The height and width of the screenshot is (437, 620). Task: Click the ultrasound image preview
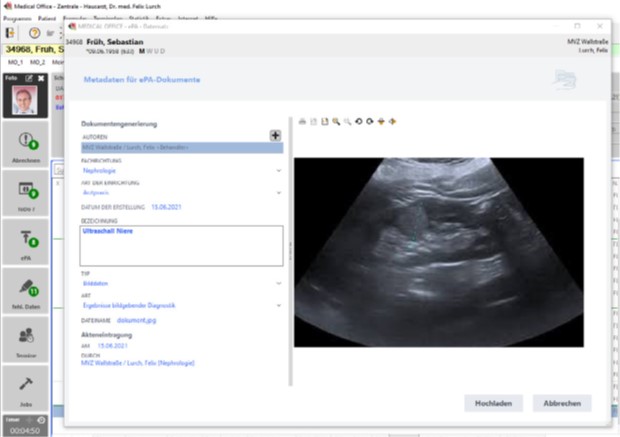coord(439,252)
